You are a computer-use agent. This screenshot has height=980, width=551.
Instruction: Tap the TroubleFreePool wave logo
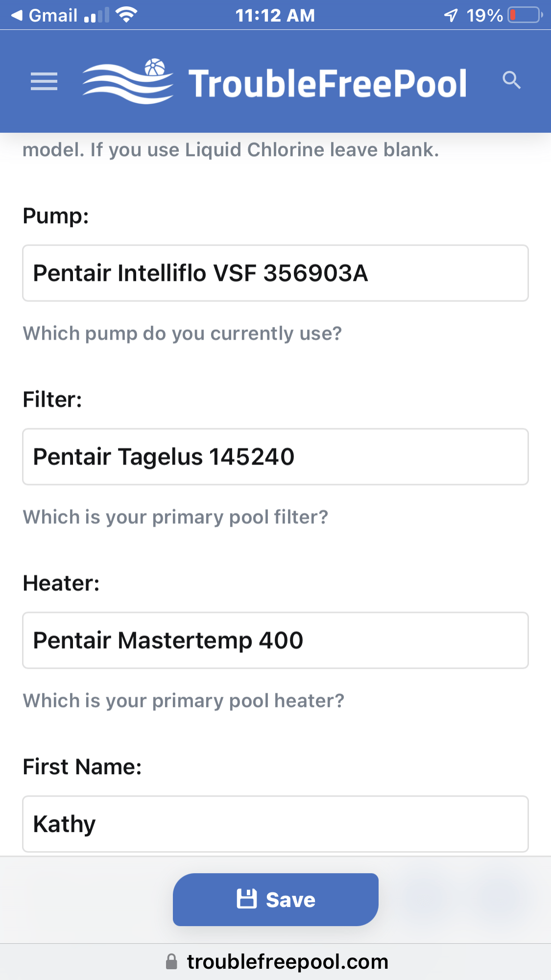tap(127, 81)
